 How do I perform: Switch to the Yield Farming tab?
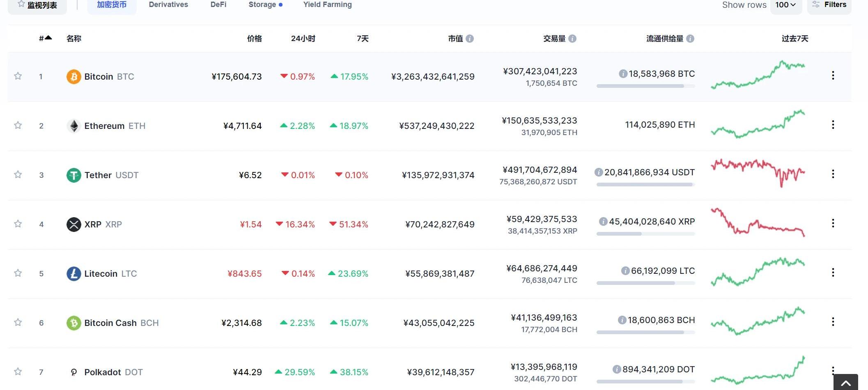(x=328, y=5)
